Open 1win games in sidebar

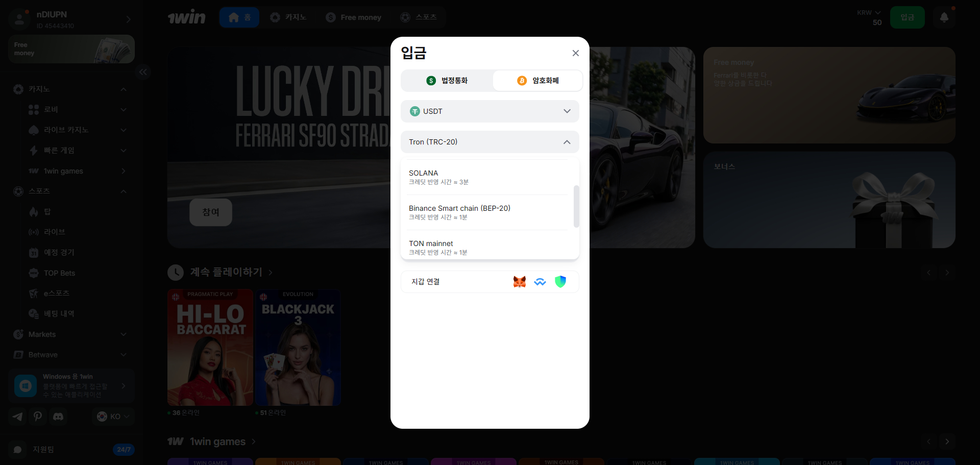(78, 171)
